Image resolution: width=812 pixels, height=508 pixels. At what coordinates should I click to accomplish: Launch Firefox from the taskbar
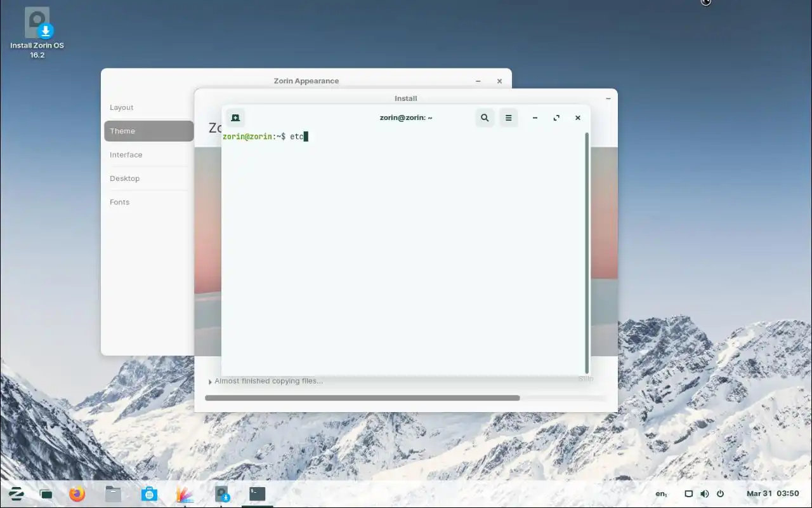pyautogui.click(x=77, y=493)
